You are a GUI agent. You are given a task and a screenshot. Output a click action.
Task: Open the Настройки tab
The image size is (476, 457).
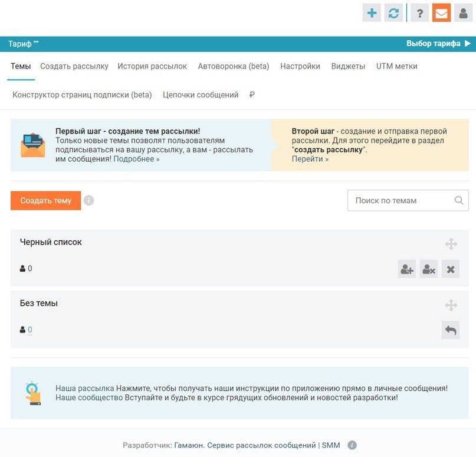pyautogui.click(x=300, y=66)
